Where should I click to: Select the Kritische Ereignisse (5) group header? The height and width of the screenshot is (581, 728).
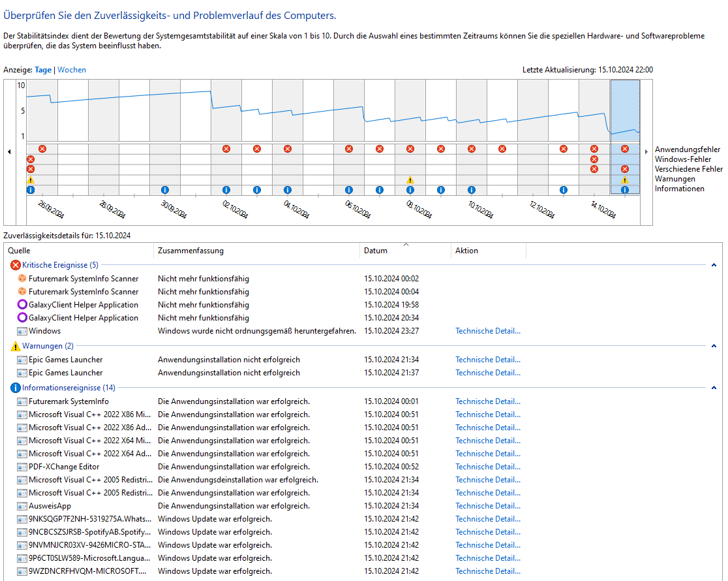(60, 265)
